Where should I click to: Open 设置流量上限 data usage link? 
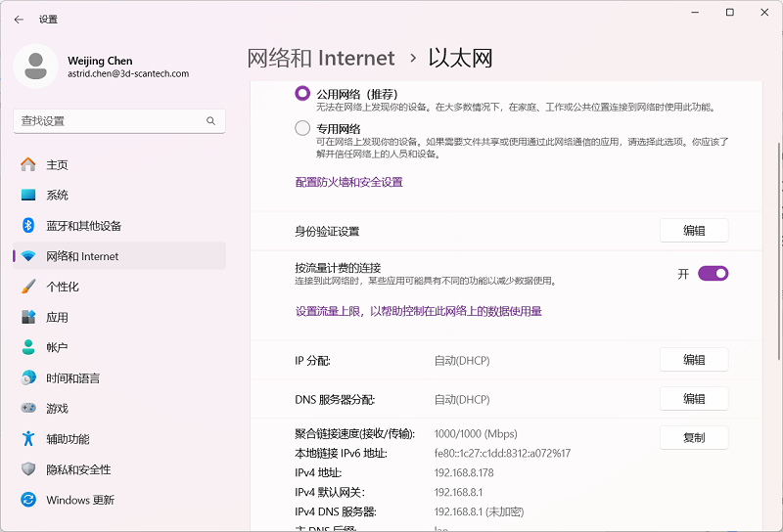click(x=419, y=311)
